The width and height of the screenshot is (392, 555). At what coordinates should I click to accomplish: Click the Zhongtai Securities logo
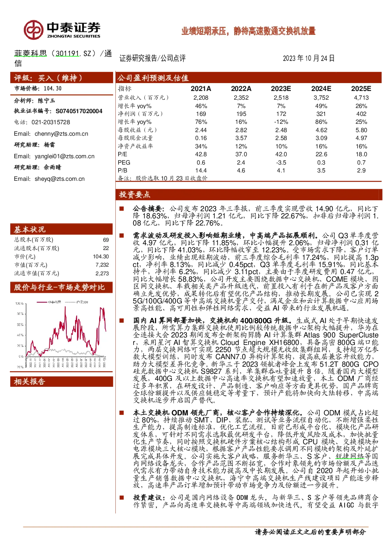point(62,30)
